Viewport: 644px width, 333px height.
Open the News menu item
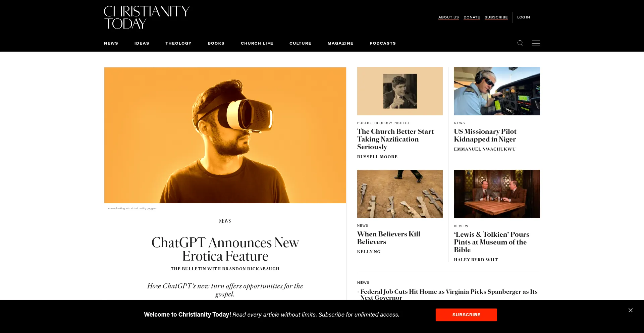111,43
